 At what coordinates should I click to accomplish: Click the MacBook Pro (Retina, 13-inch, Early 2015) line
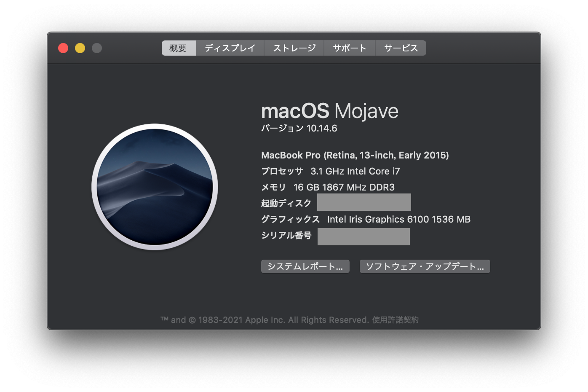coord(355,155)
